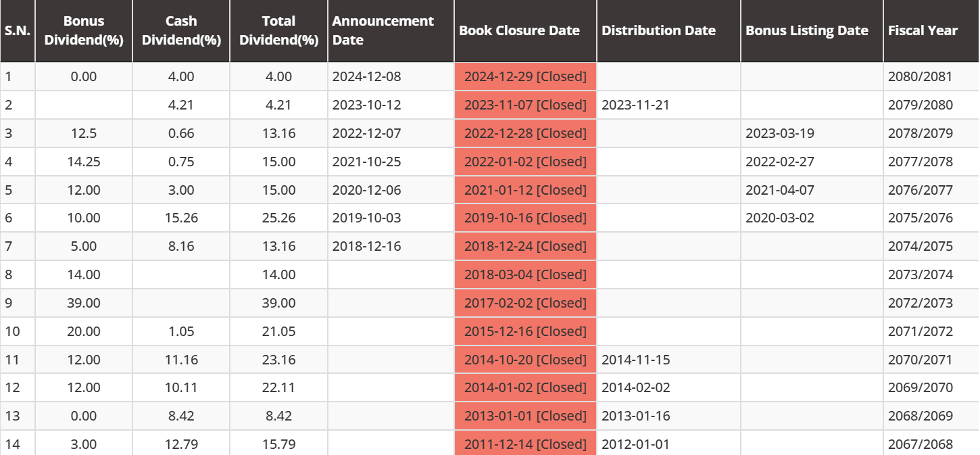This screenshot has height=455, width=980.
Task: Click the 2011-12-14 [Closed] book closure cell
Action: 525,444
